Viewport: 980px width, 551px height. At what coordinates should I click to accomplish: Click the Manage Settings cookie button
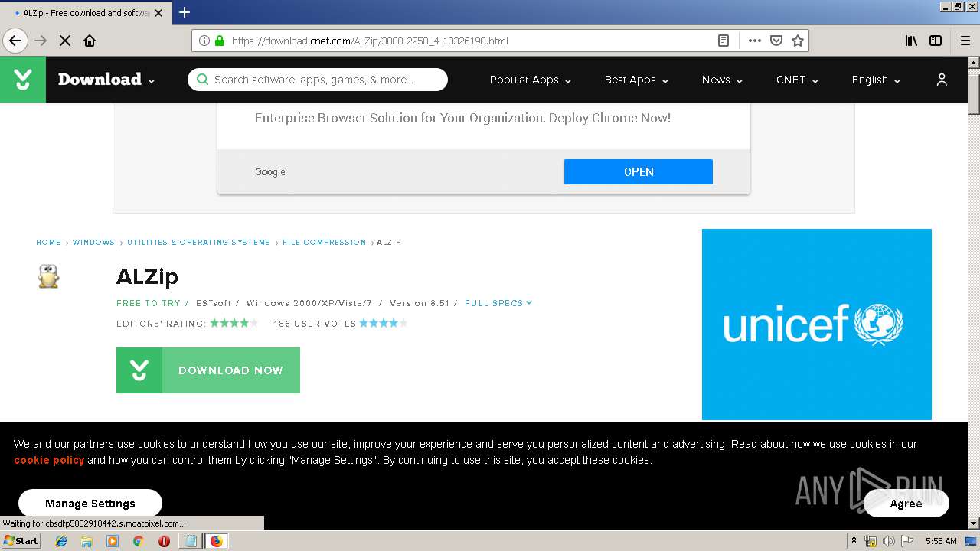pyautogui.click(x=90, y=504)
